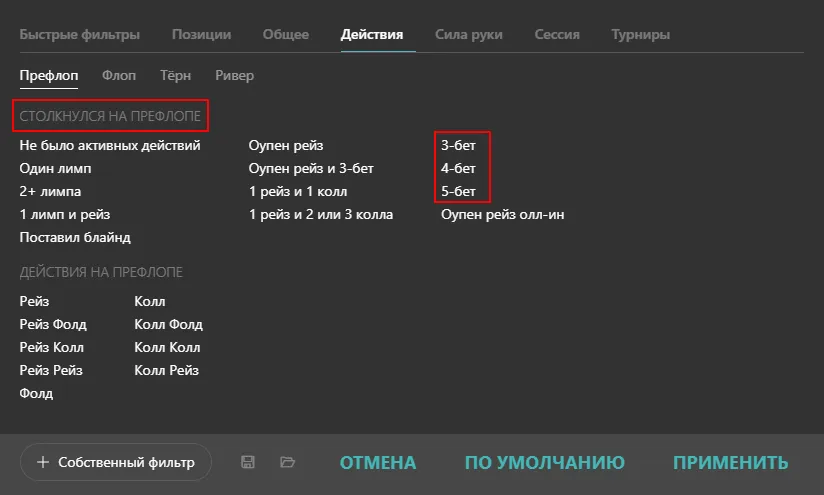Image resolution: width=824 pixels, height=495 pixels.
Task: Choose the Рейз Фолд action filter
Action: [53, 324]
